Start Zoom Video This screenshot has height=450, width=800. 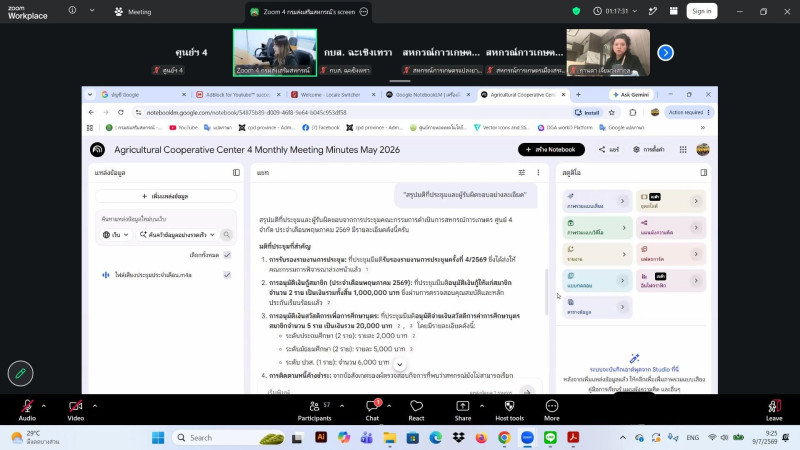pyautogui.click(x=76, y=410)
